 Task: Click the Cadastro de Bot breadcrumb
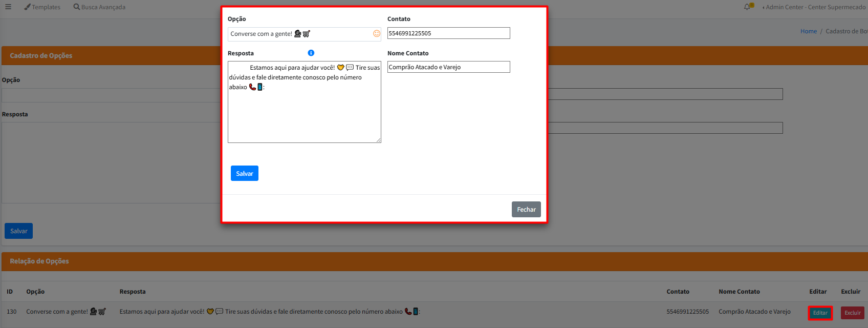tap(846, 31)
